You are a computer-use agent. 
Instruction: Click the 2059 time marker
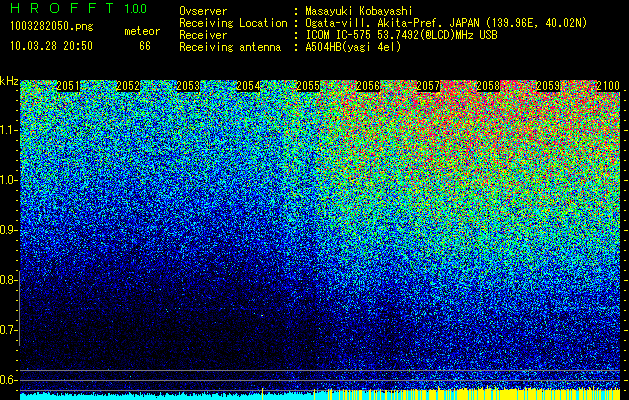tap(548, 86)
